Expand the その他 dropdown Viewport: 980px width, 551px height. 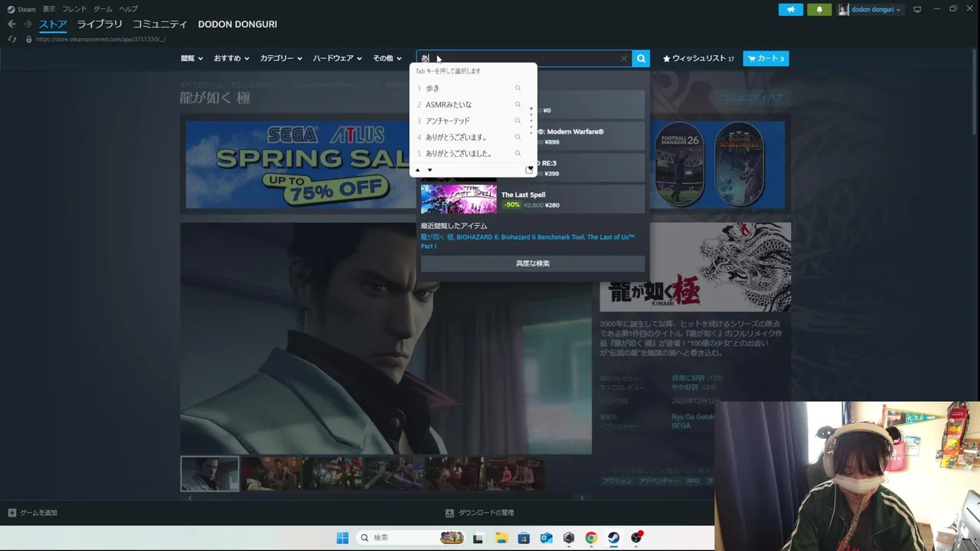click(x=387, y=58)
